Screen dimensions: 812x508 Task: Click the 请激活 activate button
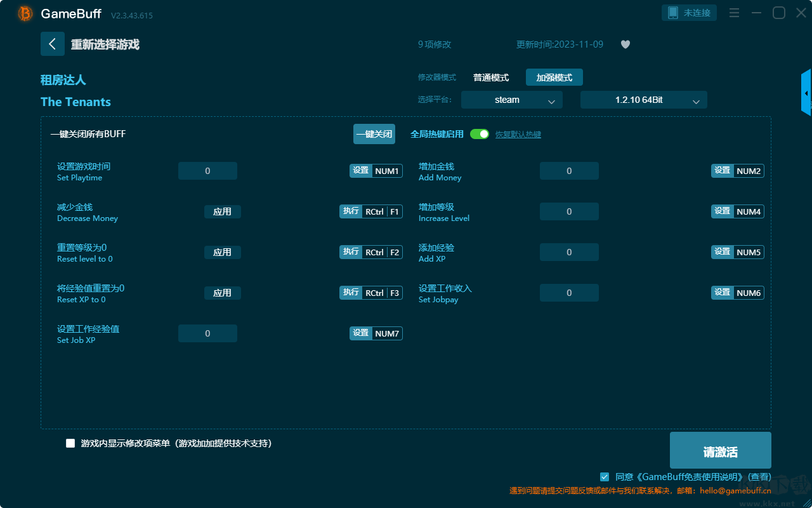click(x=721, y=450)
